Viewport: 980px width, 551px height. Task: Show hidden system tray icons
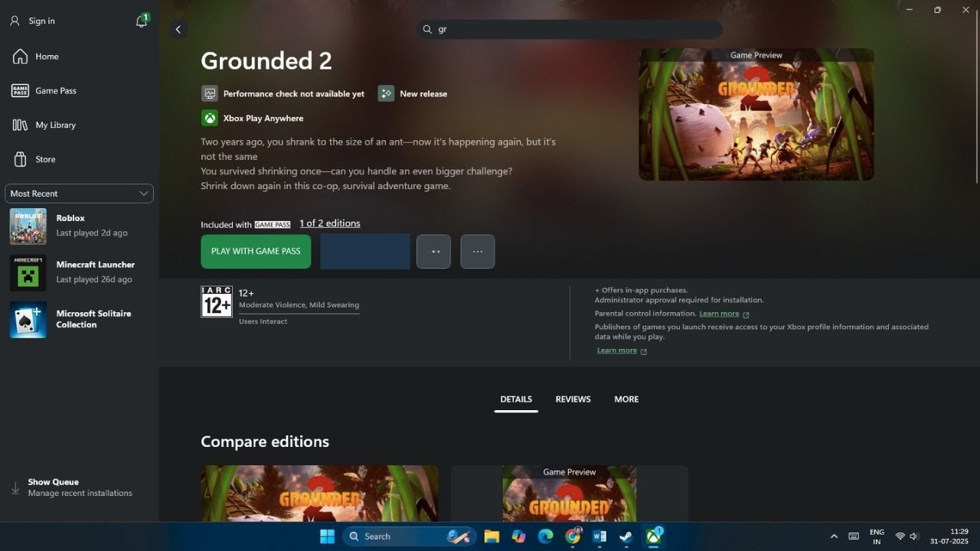coord(834,536)
